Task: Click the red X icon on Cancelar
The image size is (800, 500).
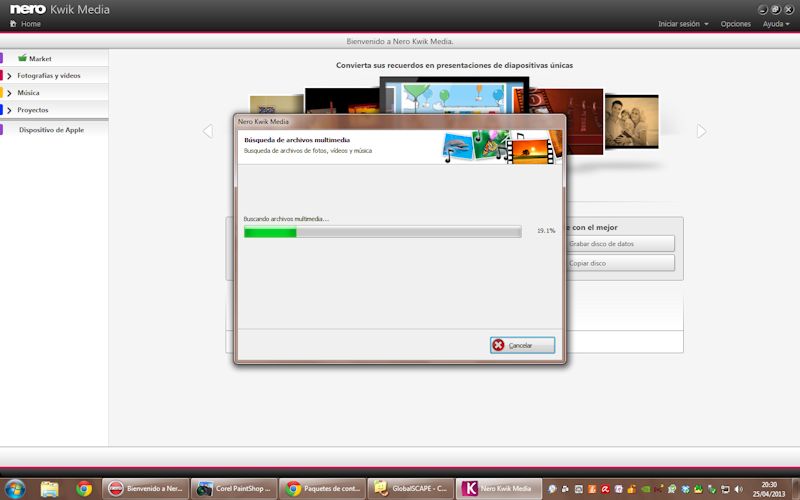Action: pyautogui.click(x=498, y=345)
